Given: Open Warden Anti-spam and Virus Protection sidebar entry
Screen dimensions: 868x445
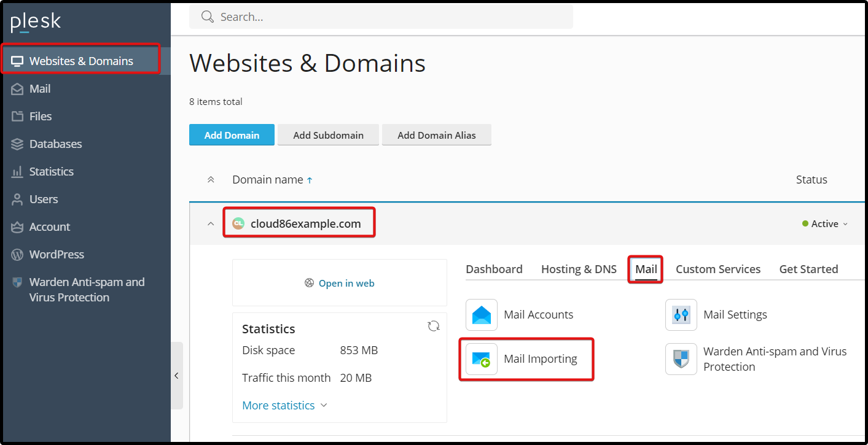Looking at the screenshot, I should click(85, 290).
